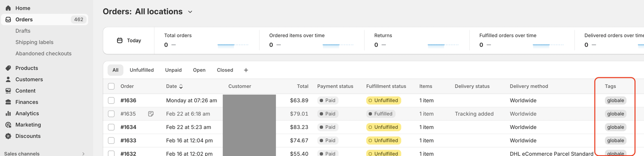
Task: Open order #1636 link
Action: point(128,100)
